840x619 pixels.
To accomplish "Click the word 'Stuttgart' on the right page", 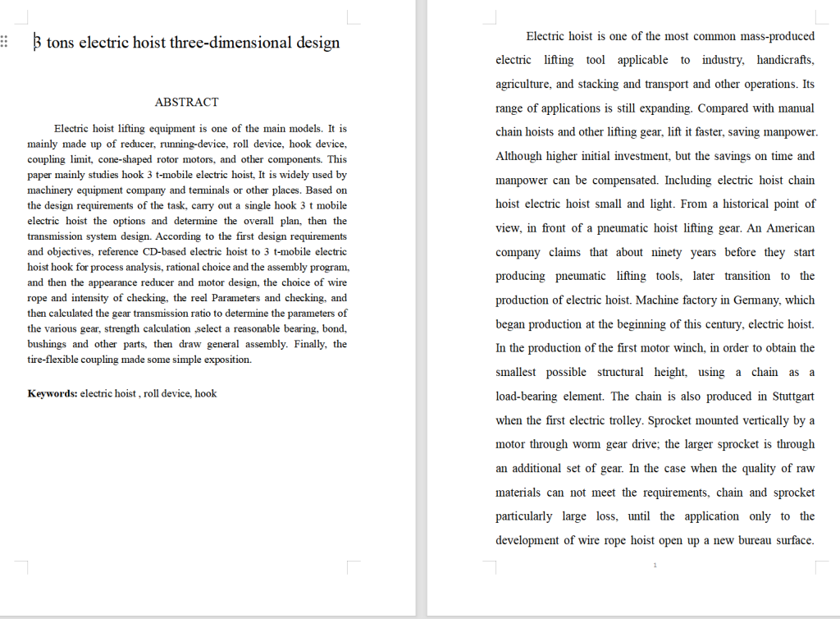I will tap(793, 396).
